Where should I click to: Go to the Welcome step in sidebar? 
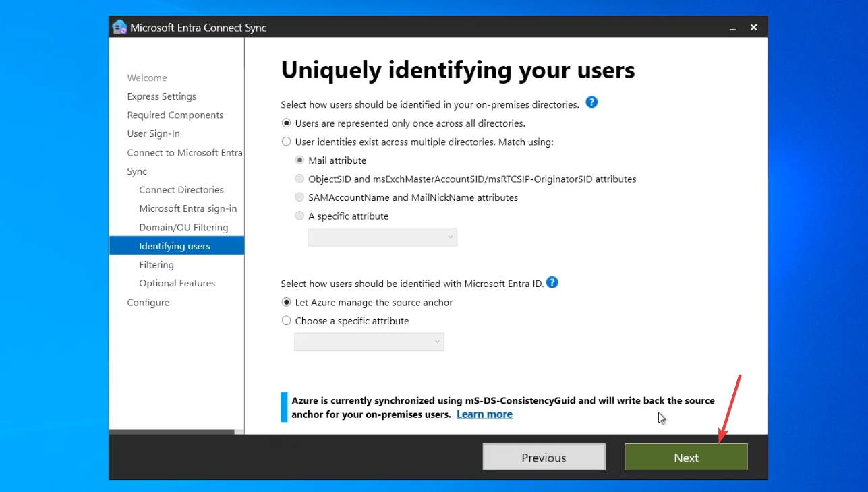147,78
